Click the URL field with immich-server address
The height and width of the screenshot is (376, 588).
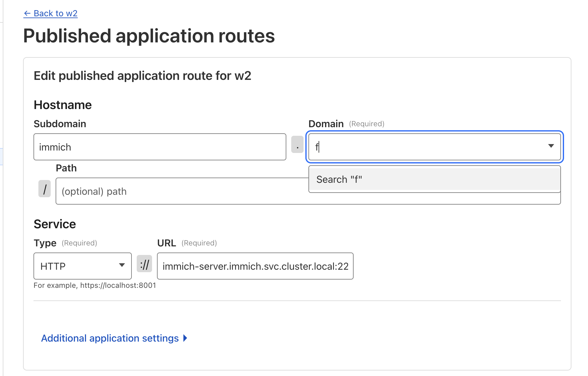coord(255,266)
